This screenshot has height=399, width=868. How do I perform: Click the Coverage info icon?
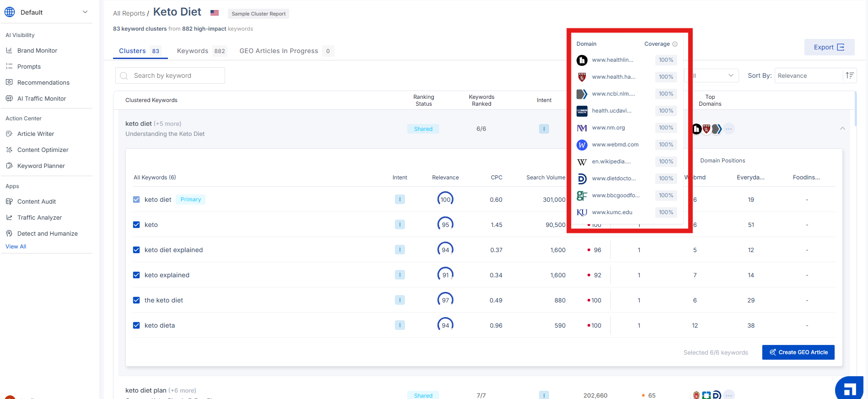pyautogui.click(x=674, y=44)
